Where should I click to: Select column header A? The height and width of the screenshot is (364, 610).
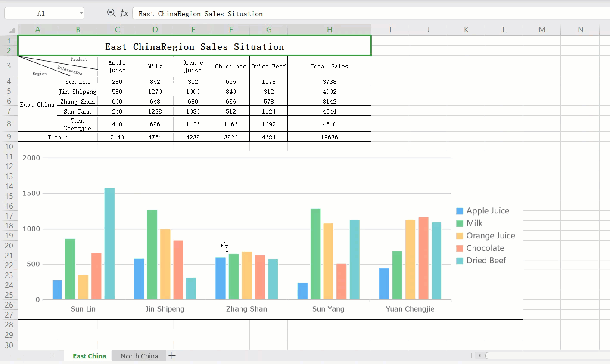[37, 30]
